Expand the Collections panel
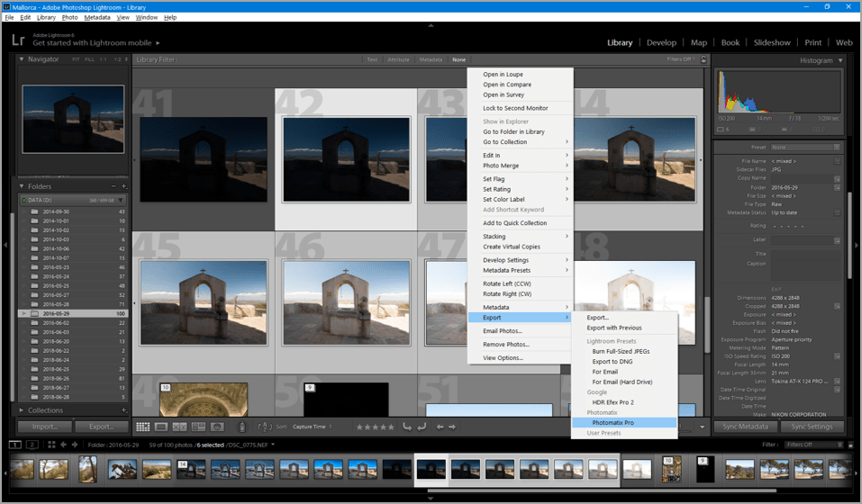Image resolution: width=862 pixels, height=504 pixels. [23, 410]
